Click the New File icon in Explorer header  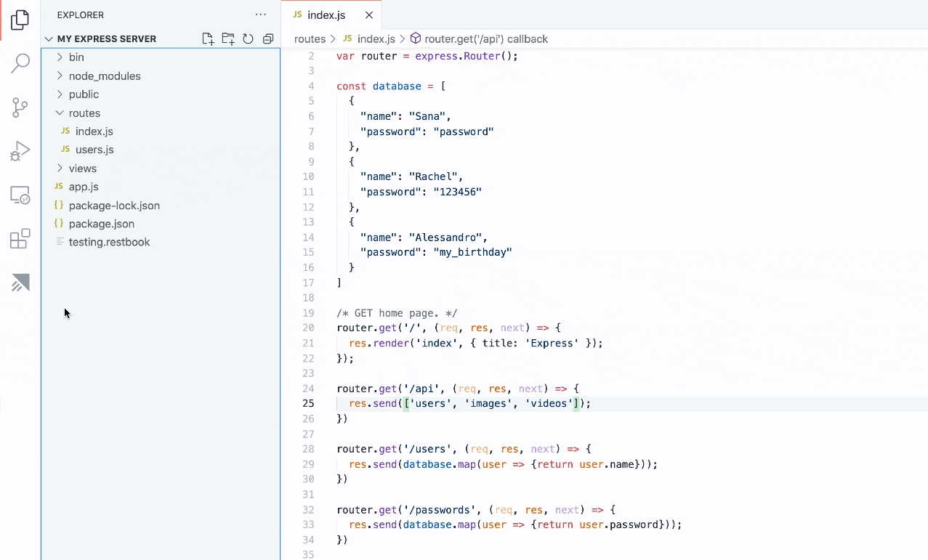[208, 38]
